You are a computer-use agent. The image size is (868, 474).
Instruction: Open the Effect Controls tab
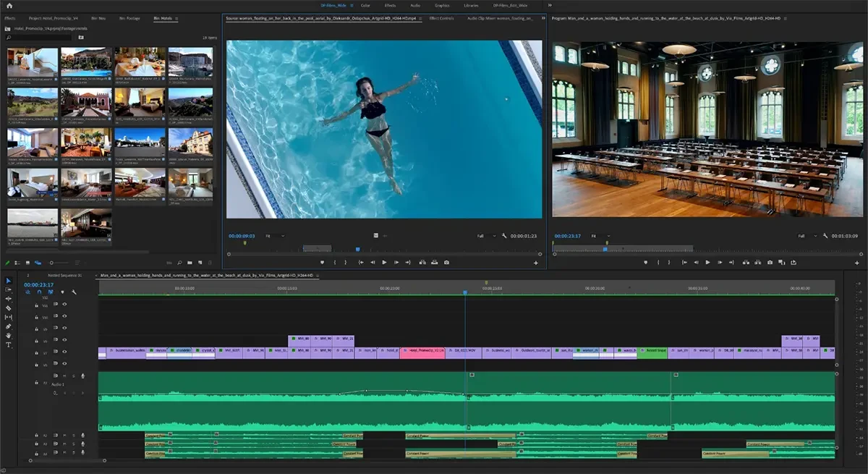441,18
